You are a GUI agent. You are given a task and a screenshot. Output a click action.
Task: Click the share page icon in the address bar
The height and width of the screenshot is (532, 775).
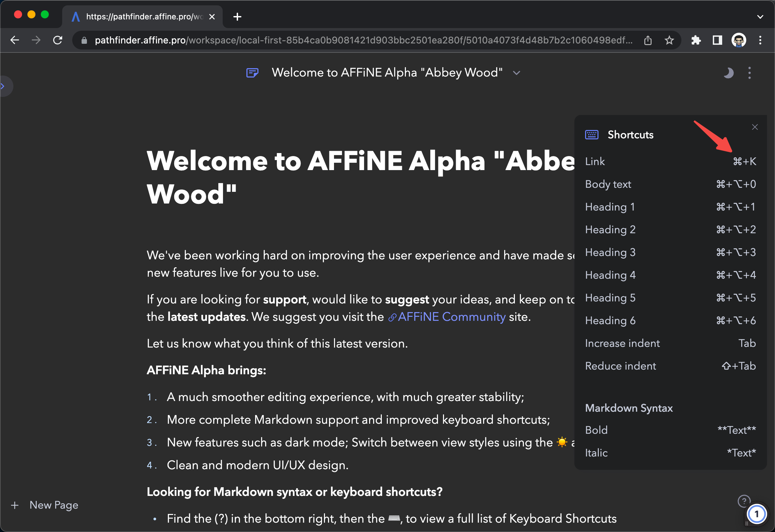648,40
